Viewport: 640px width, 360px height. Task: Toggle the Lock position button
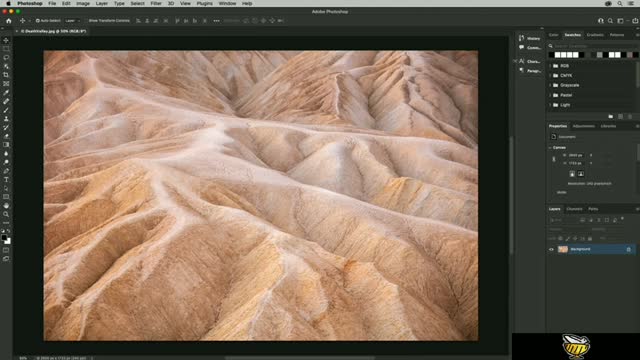point(575,238)
